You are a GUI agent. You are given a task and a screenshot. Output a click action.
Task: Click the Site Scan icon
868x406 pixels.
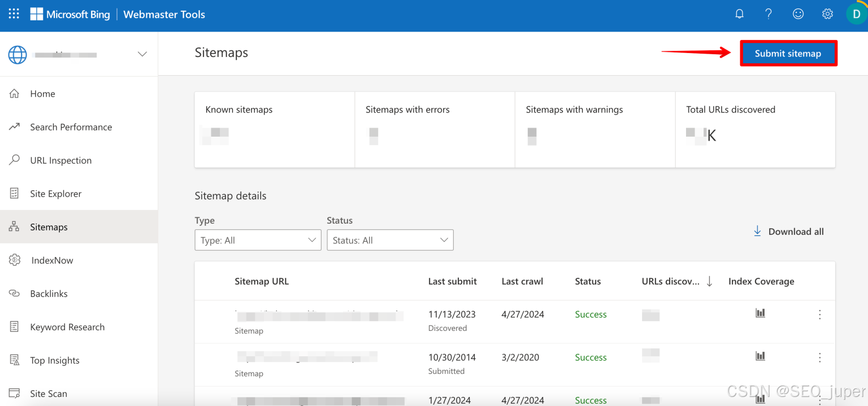(x=15, y=394)
